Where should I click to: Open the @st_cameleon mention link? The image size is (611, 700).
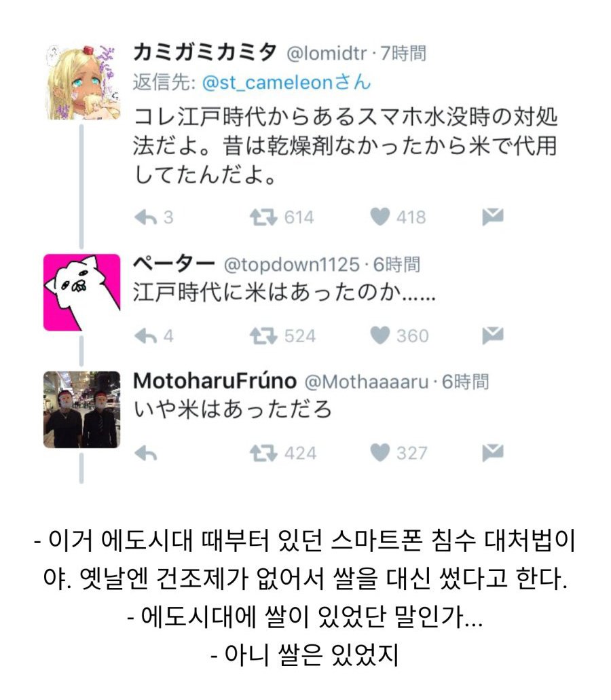tap(286, 83)
